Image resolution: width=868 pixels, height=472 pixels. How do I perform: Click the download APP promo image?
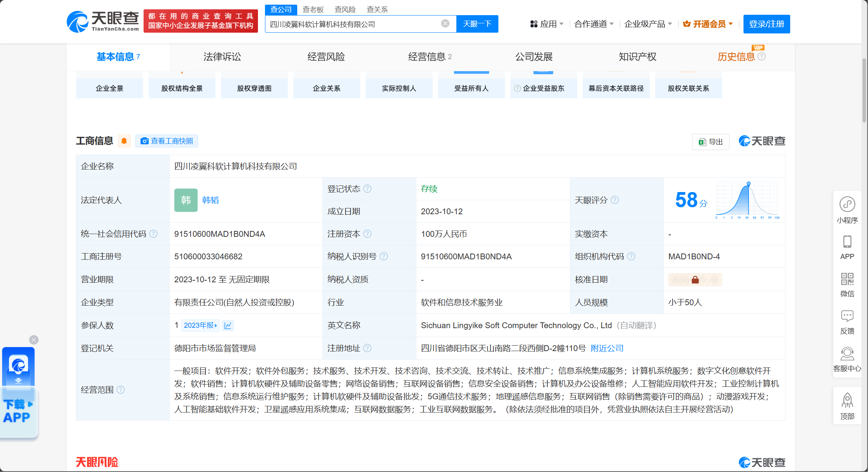point(19,393)
